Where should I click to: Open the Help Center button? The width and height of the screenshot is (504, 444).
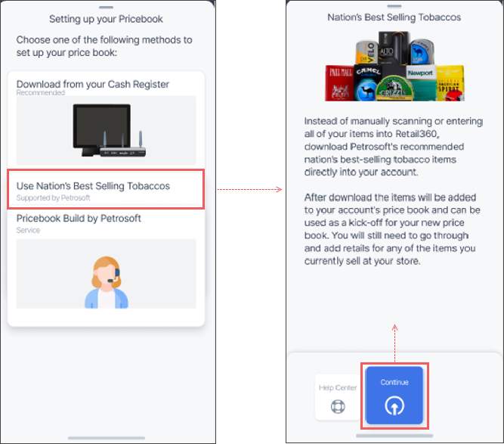tap(338, 397)
